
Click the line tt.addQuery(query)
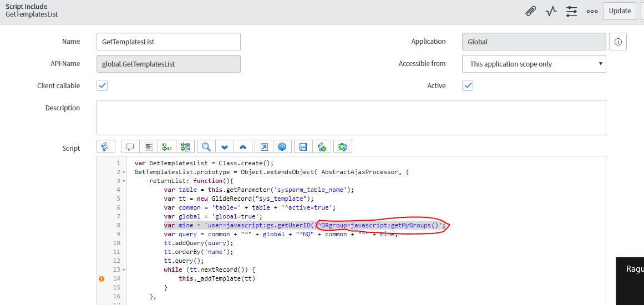click(x=199, y=243)
